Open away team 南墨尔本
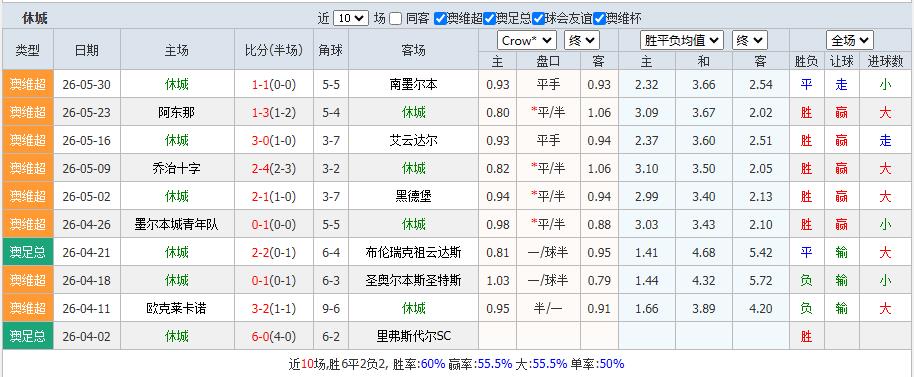 pyautogui.click(x=413, y=84)
